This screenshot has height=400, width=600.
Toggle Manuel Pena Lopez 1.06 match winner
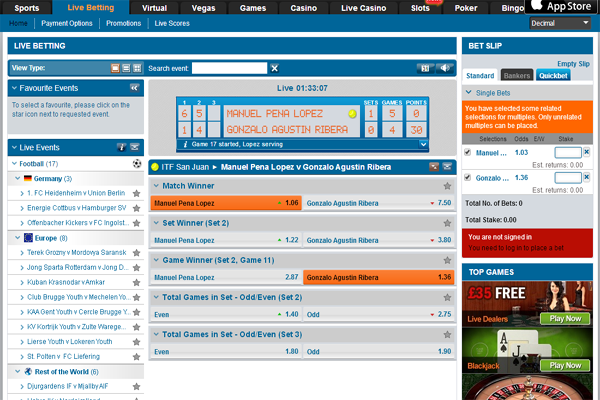(x=226, y=203)
